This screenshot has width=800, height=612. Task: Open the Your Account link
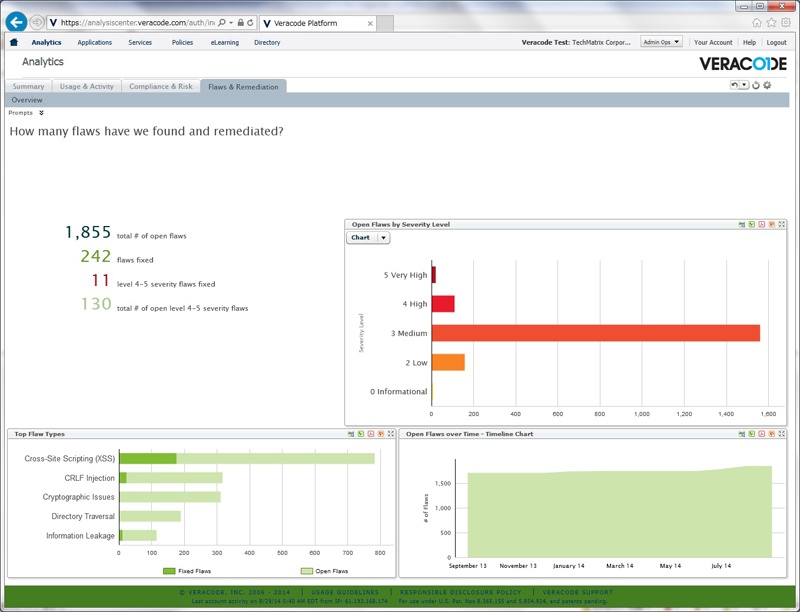pos(713,42)
